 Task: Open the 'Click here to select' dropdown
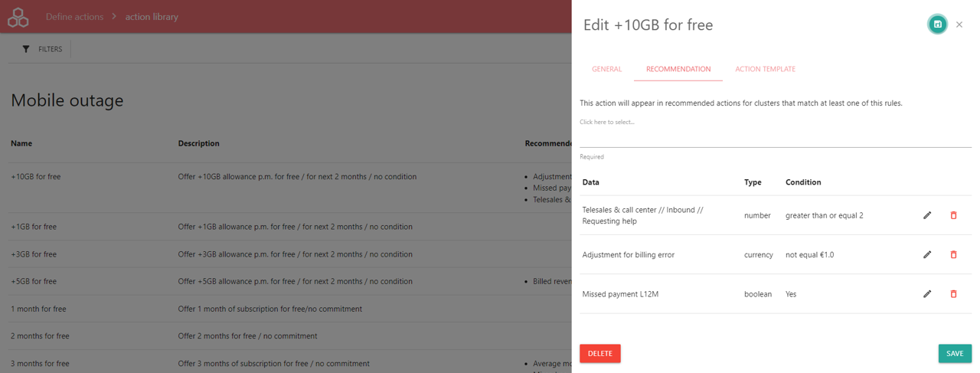pyautogui.click(x=776, y=132)
